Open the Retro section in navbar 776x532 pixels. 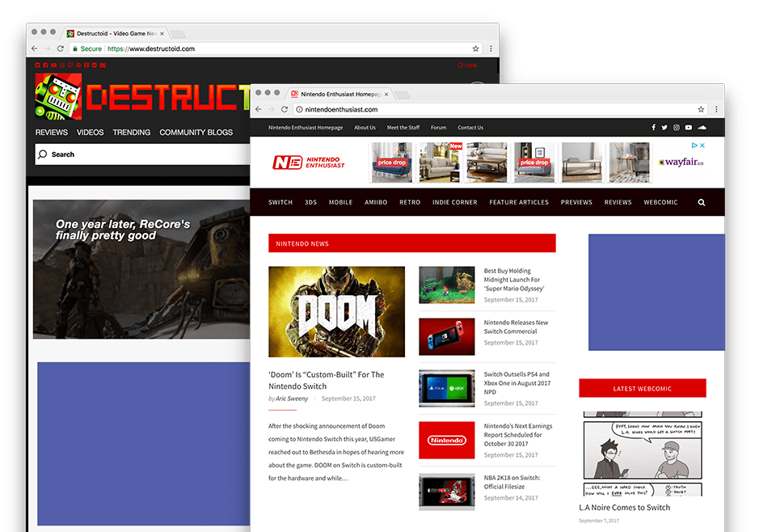point(410,202)
